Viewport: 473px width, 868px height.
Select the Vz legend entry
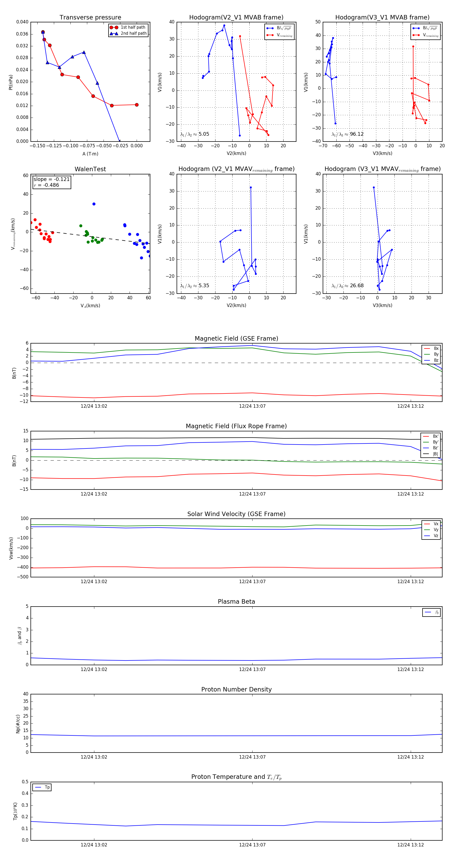431,536
